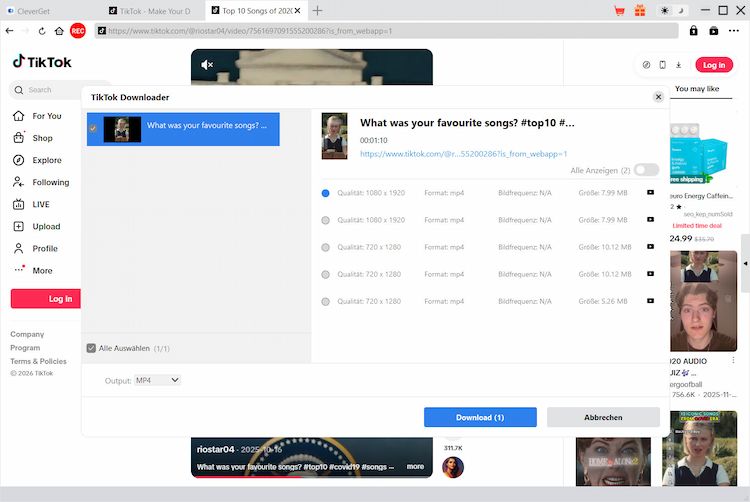Click video icon on first 7.99 MB row
The height and width of the screenshot is (502, 750).
point(651,192)
